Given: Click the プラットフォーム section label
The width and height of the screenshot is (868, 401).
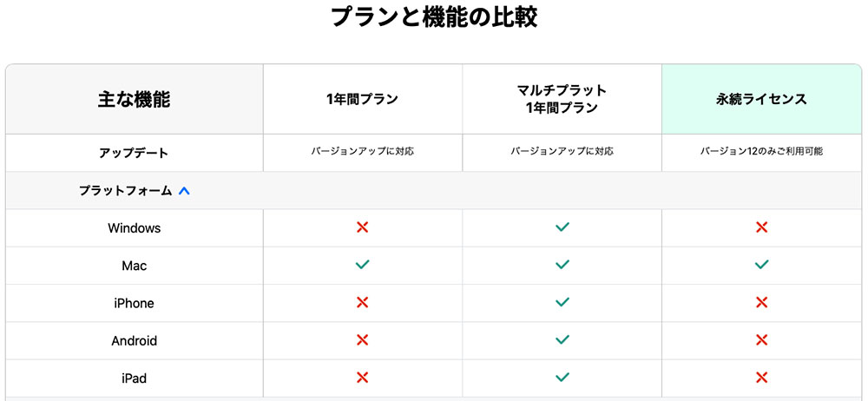Looking at the screenshot, I should coord(126,191).
